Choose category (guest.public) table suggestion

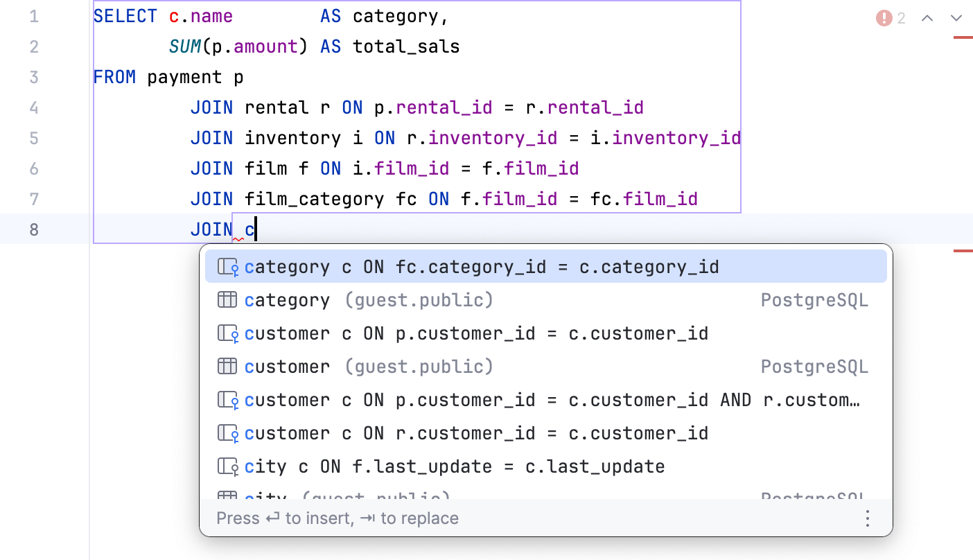368,300
